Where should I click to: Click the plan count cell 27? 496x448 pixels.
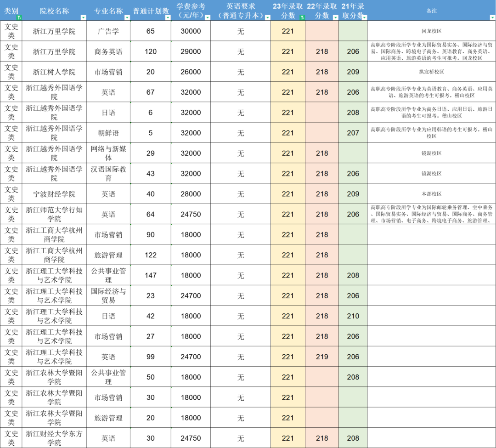coord(151,336)
